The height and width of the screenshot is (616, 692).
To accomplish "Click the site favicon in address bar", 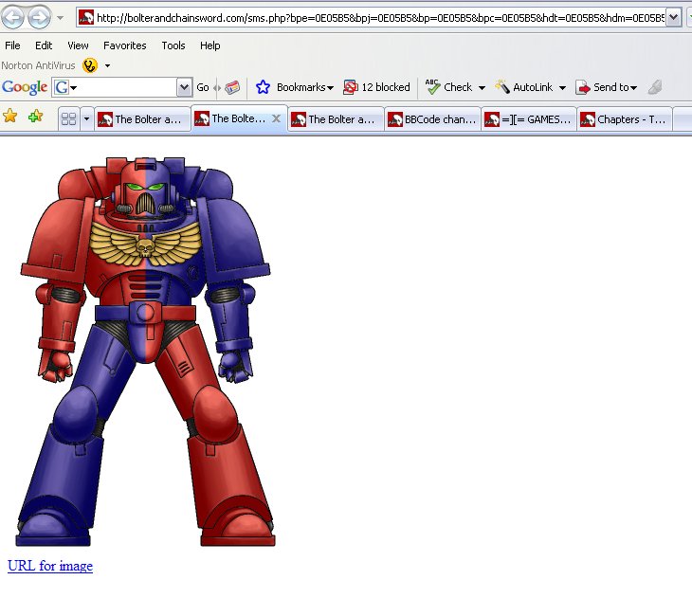I will 85,18.
